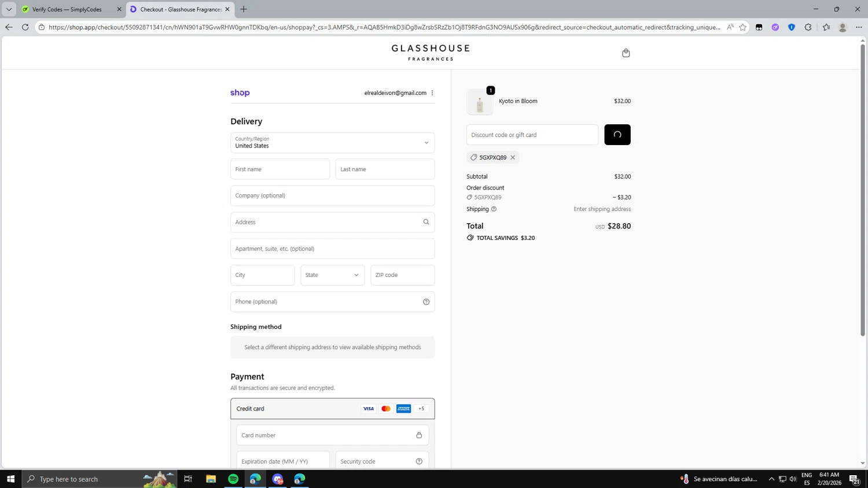View site information lock icon

coord(42,27)
